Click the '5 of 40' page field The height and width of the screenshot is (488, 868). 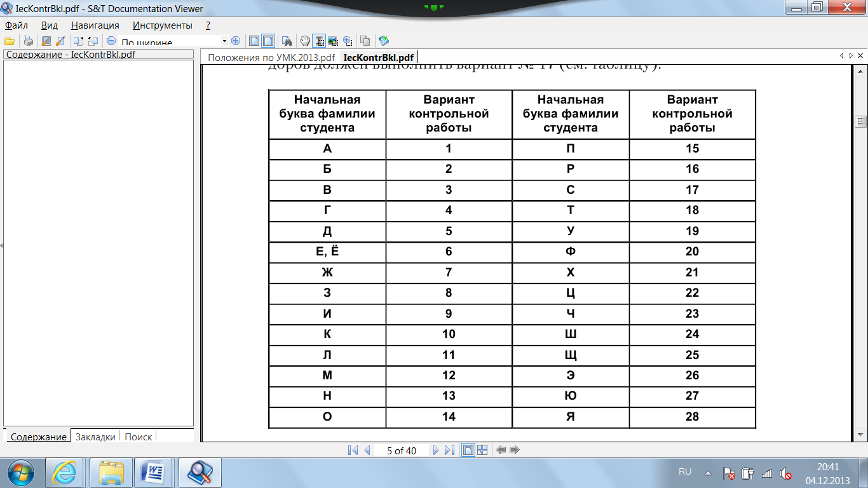pos(402,451)
